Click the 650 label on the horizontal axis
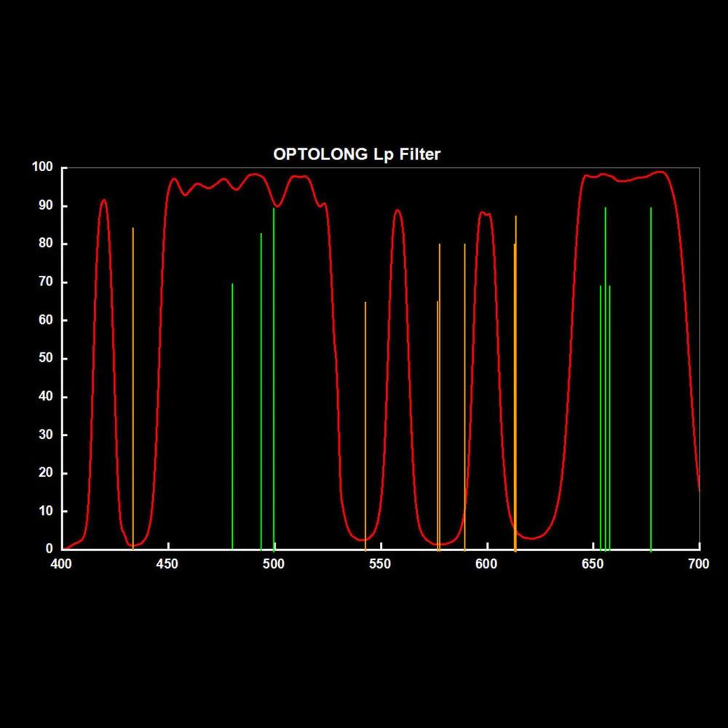The height and width of the screenshot is (728, 728). (x=593, y=564)
